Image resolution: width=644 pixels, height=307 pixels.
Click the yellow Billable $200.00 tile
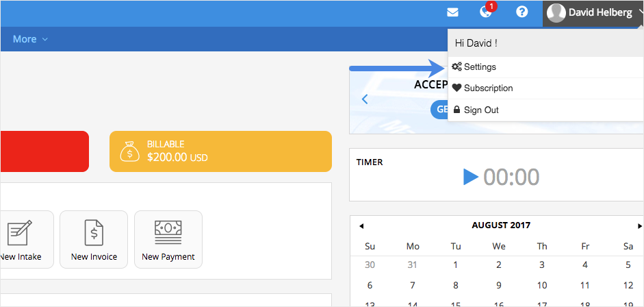[220, 151]
